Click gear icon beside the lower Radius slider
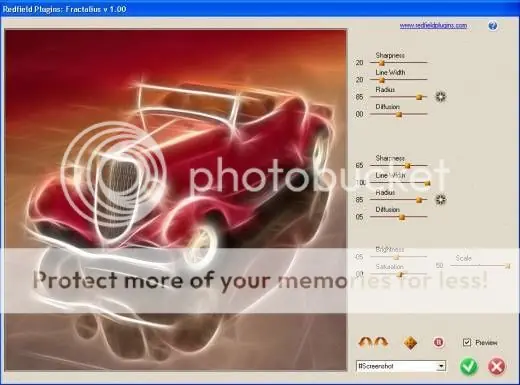 coord(441,199)
